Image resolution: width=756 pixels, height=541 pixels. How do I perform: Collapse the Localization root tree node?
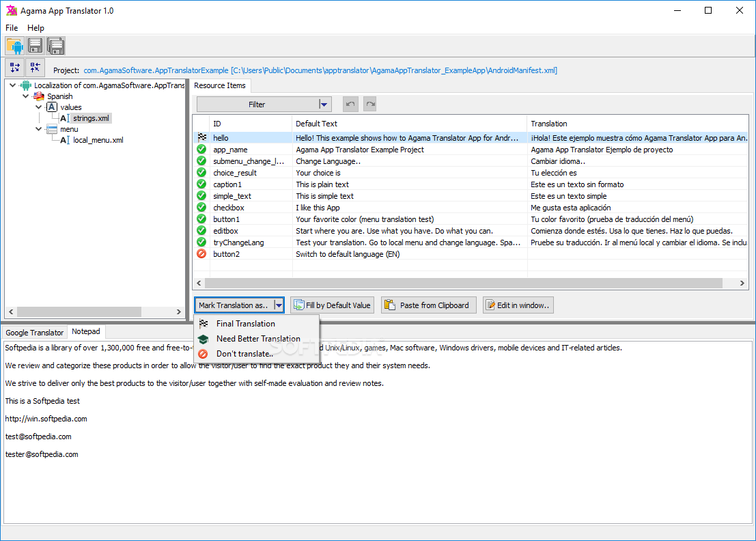pyautogui.click(x=12, y=85)
